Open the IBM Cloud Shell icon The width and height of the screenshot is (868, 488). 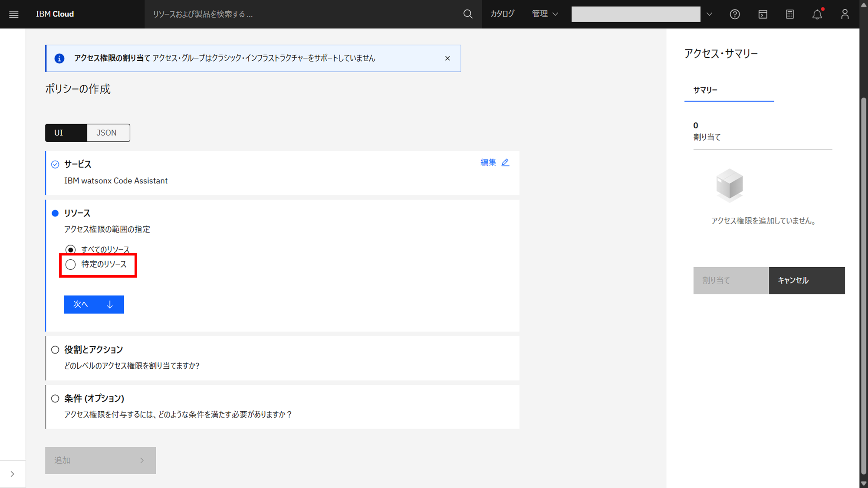point(763,14)
